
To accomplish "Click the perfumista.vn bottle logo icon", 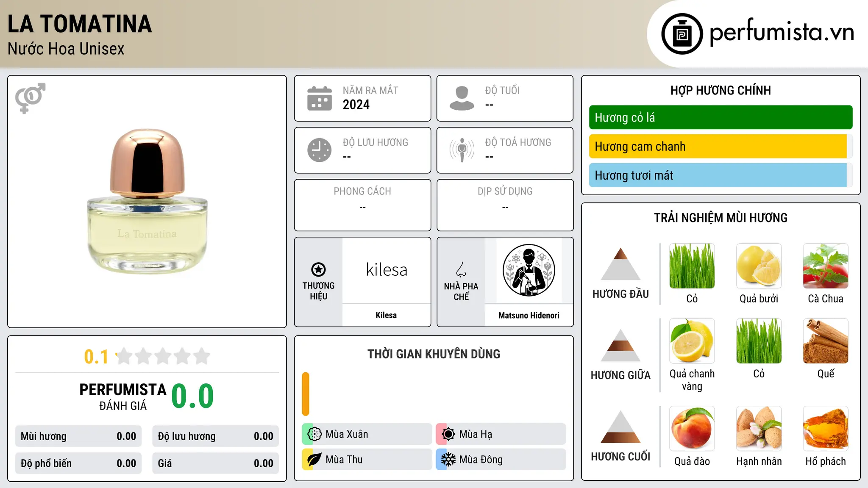I will [682, 34].
